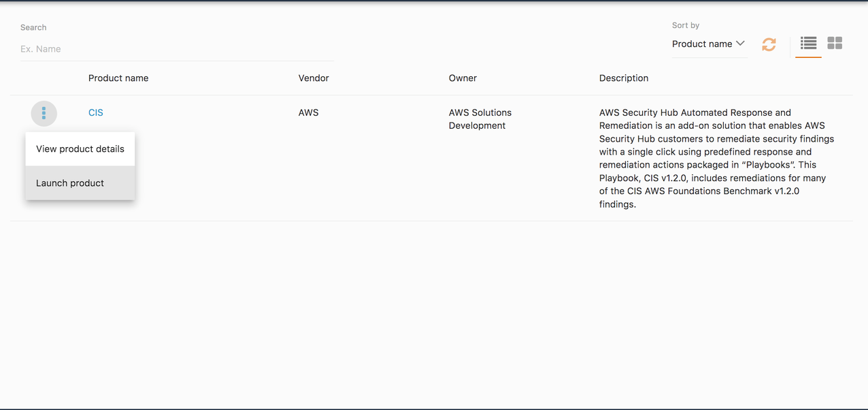Choose View product details from menu
The height and width of the screenshot is (410, 868).
tap(80, 149)
